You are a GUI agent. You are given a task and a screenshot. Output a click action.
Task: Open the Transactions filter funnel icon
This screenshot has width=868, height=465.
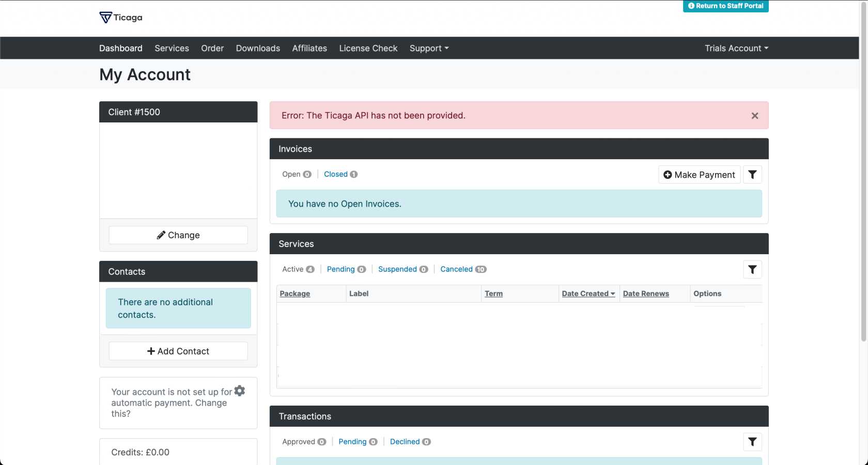pyautogui.click(x=752, y=442)
